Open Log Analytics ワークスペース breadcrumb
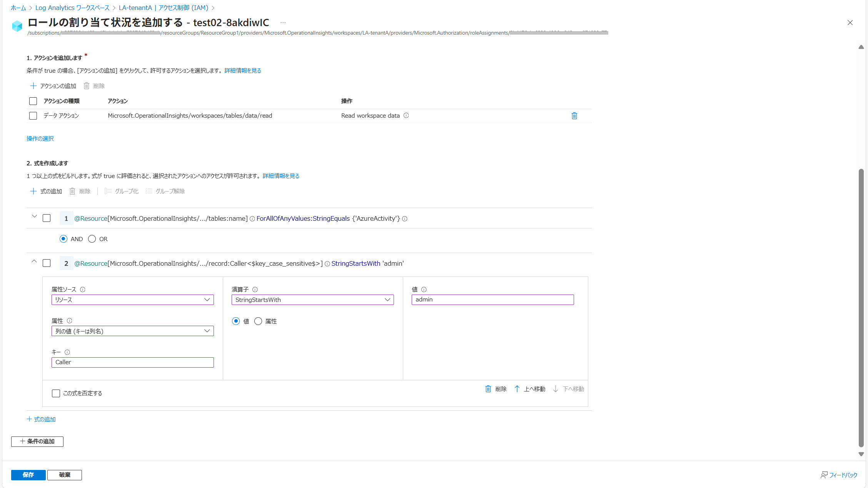Viewport: 868px width, 488px height. pos(72,8)
